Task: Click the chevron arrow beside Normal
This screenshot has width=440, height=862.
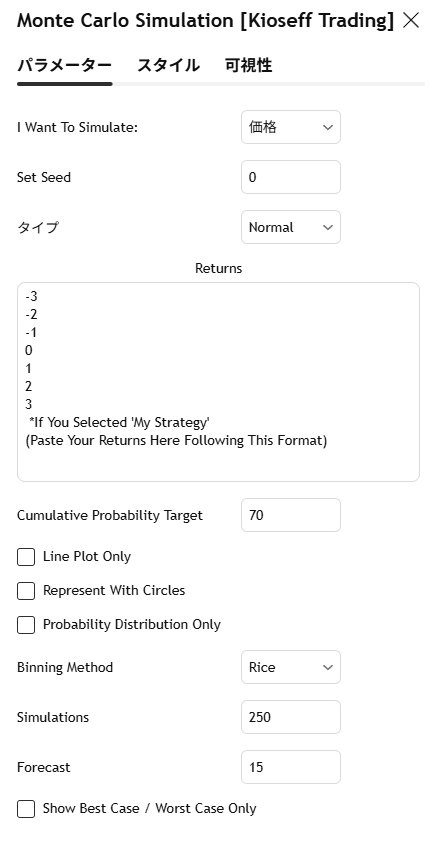Action: tap(328, 227)
